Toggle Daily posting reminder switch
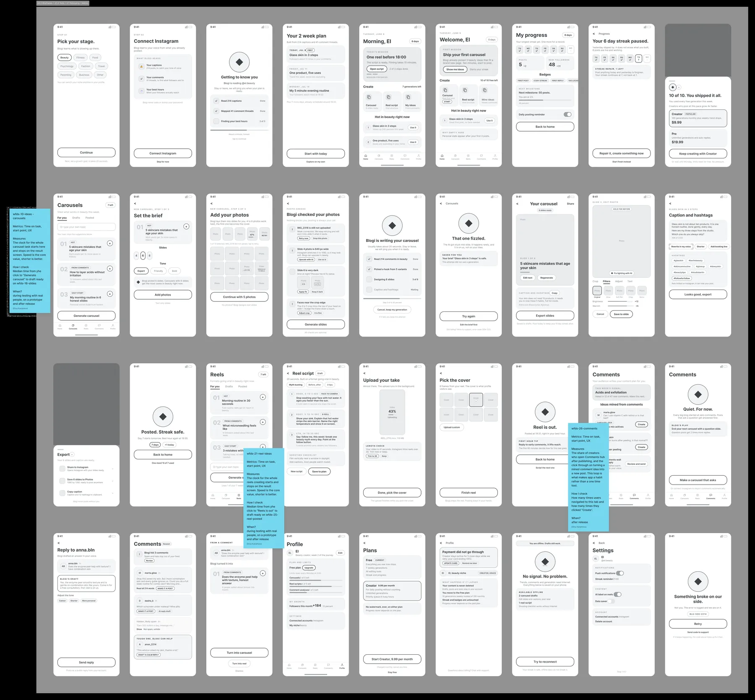755x700 pixels. [568, 114]
